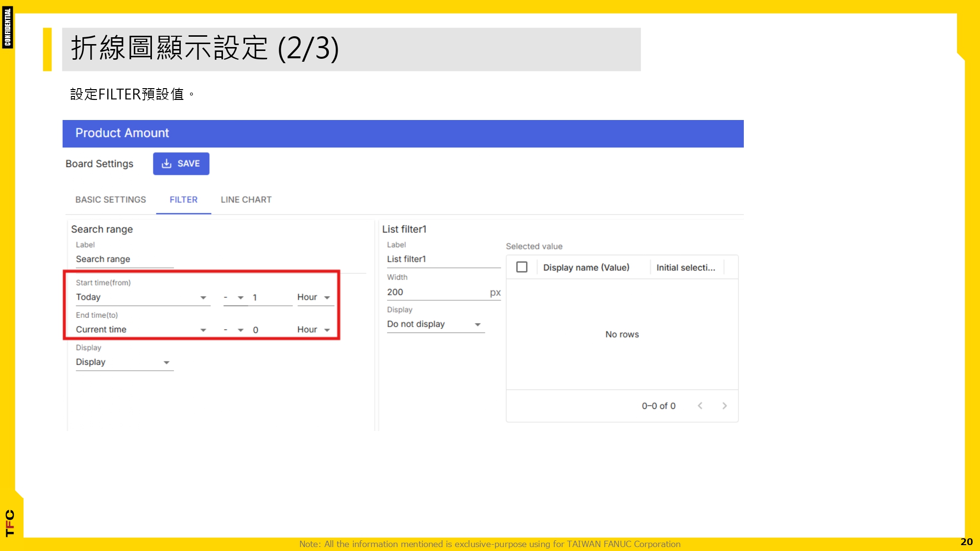Switch to the LINE CHART tab
Screen dimensions: 980x551
click(246, 199)
